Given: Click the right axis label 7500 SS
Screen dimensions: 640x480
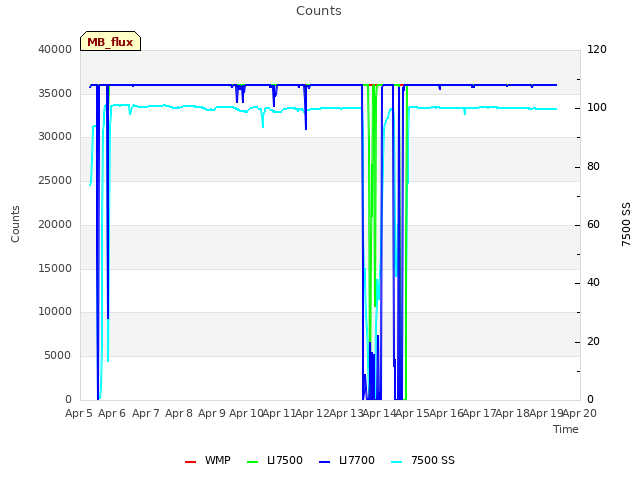Looking at the screenshot, I should pyautogui.click(x=626, y=224).
